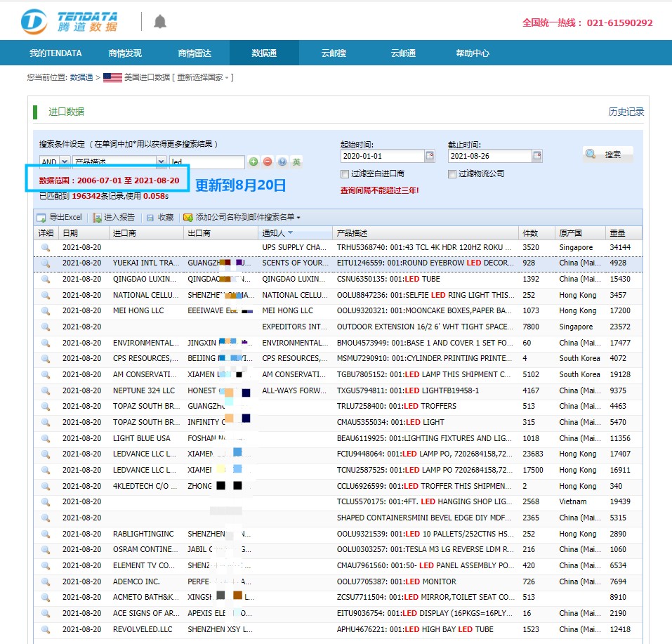Screen dimensions: 672x644
Task: Open detail magnifier for YUEKAI INTL TRA row
Action: click(46, 263)
